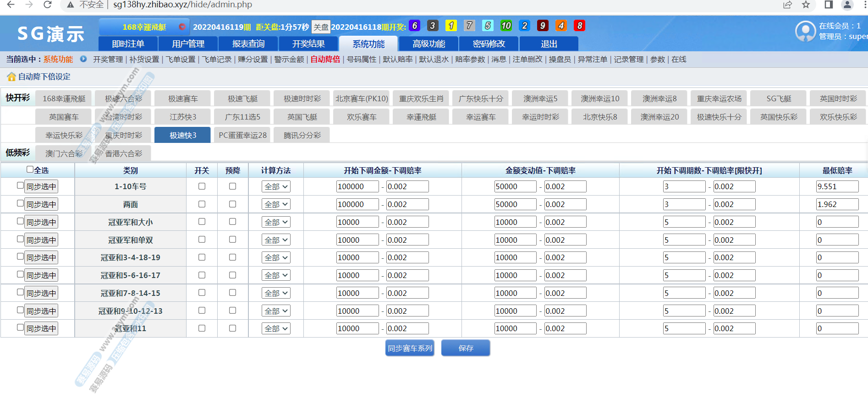Click the 最低赔率 field showing 9.551

837,187
